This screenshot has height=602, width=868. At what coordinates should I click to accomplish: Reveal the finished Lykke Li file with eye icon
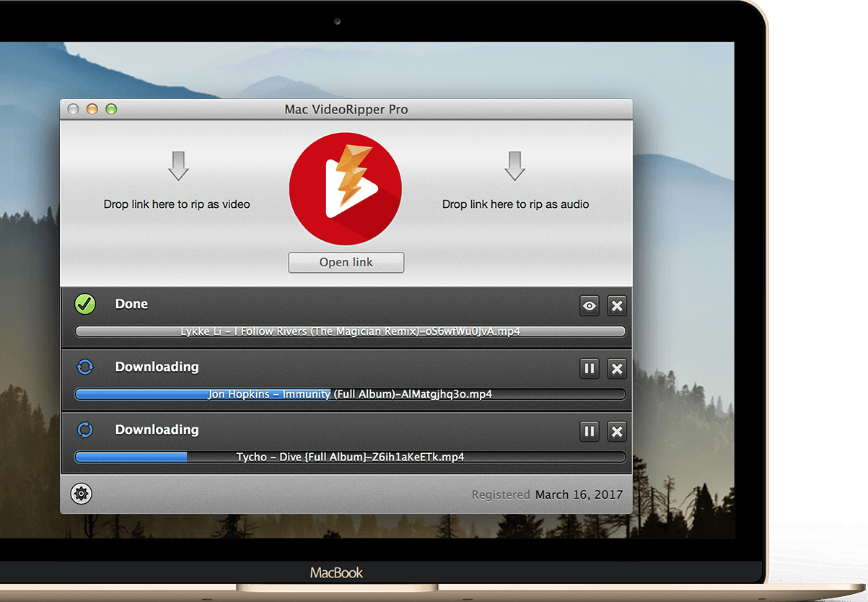coord(589,306)
